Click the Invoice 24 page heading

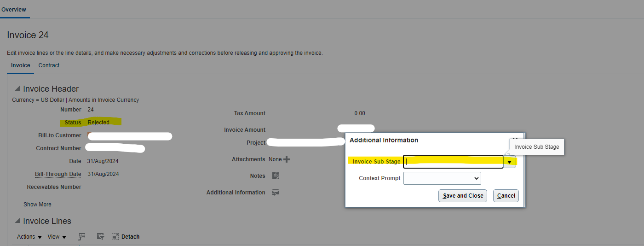28,35
